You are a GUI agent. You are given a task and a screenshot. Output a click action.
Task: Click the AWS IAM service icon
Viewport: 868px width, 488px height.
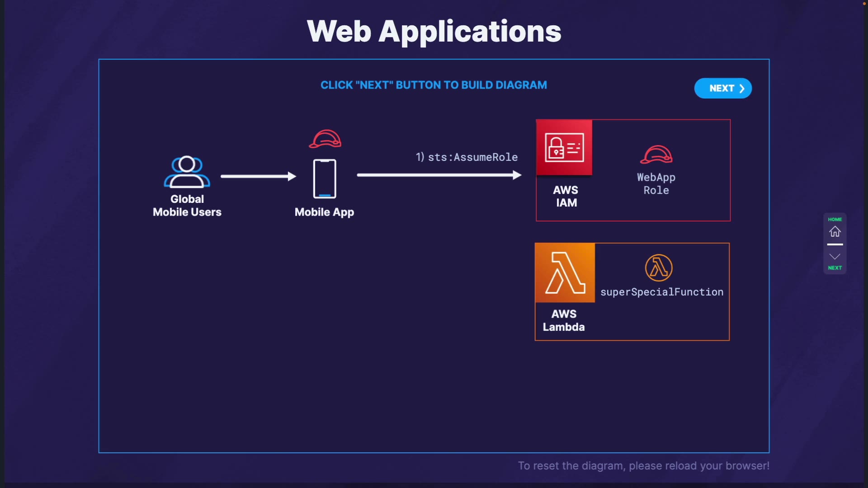(x=564, y=147)
